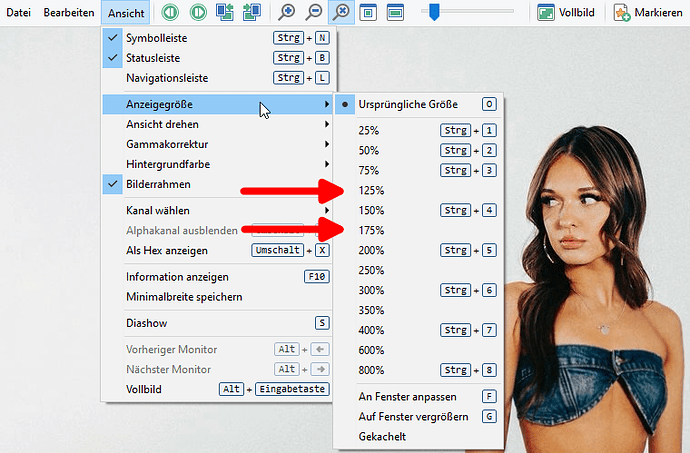
Task: Set display size to 75%
Action: pos(418,170)
